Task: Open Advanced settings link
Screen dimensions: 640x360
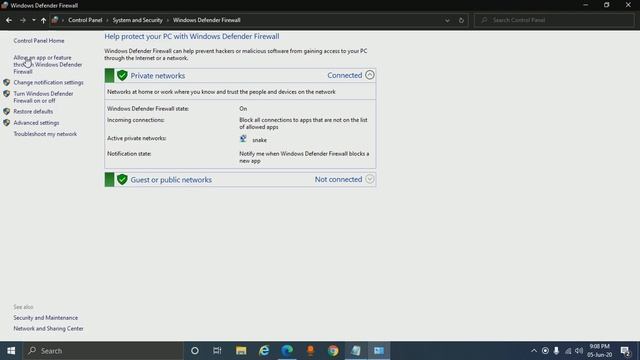Action: coord(36,123)
